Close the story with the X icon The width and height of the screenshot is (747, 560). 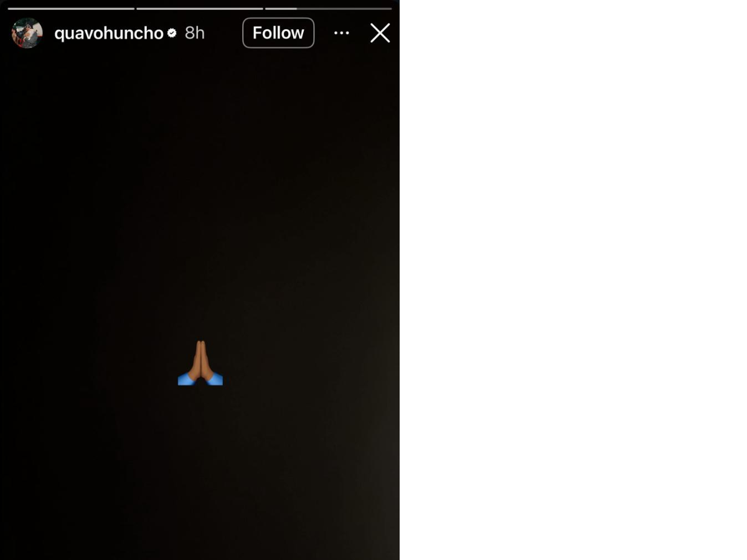click(380, 33)
